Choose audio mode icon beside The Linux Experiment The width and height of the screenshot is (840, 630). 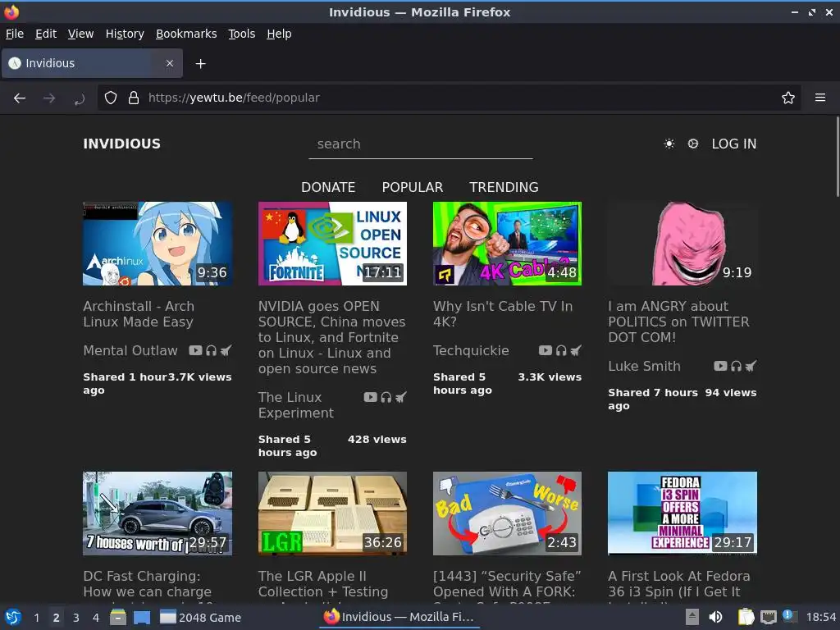386,397
